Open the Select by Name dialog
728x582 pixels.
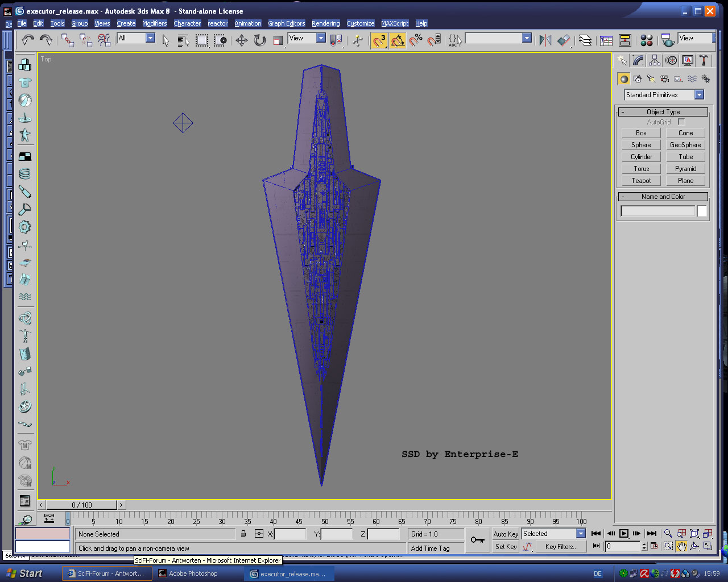coord(183,40)
